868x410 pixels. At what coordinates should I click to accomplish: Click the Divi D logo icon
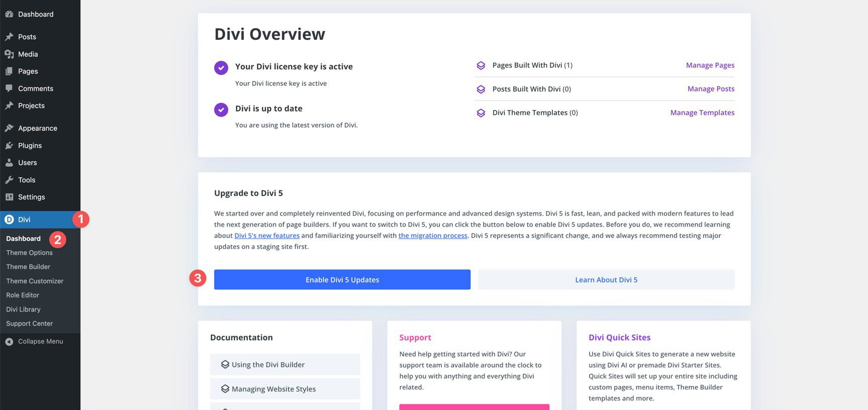pos(9,220)
